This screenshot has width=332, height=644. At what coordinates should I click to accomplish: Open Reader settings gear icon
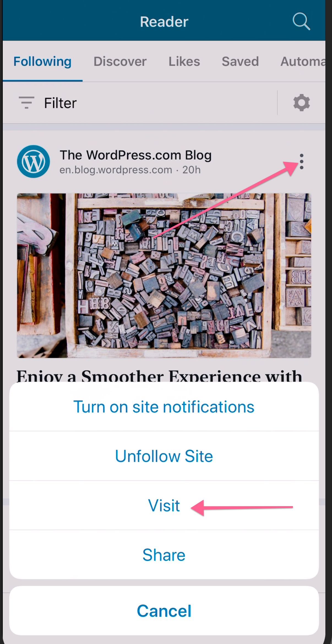pos(301,103)
